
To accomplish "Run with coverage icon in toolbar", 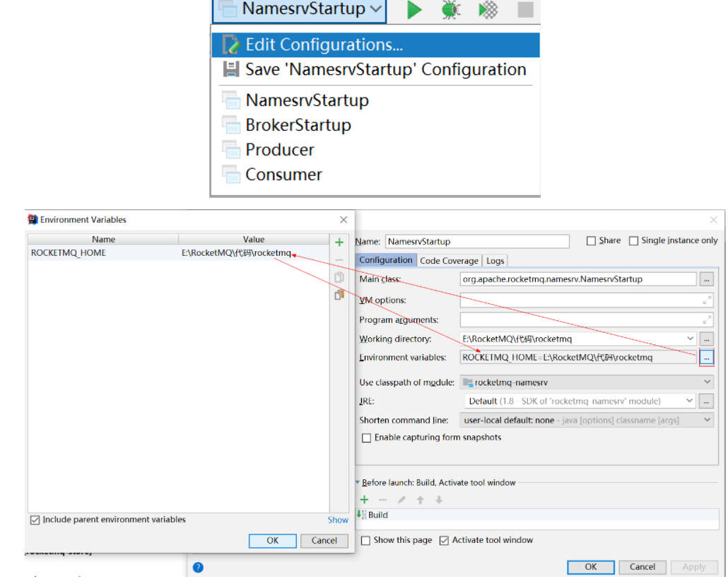I will pyautogui.click(x=488, y=10).
